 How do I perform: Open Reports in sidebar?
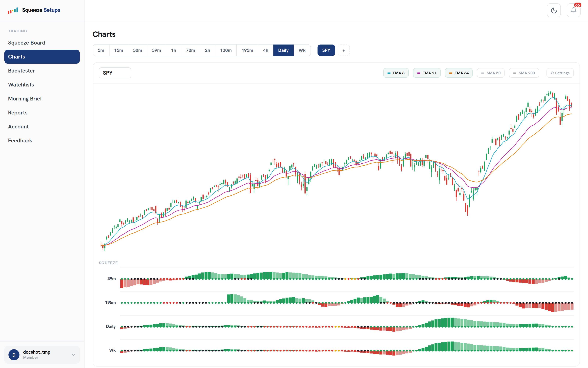coord(42,112)
